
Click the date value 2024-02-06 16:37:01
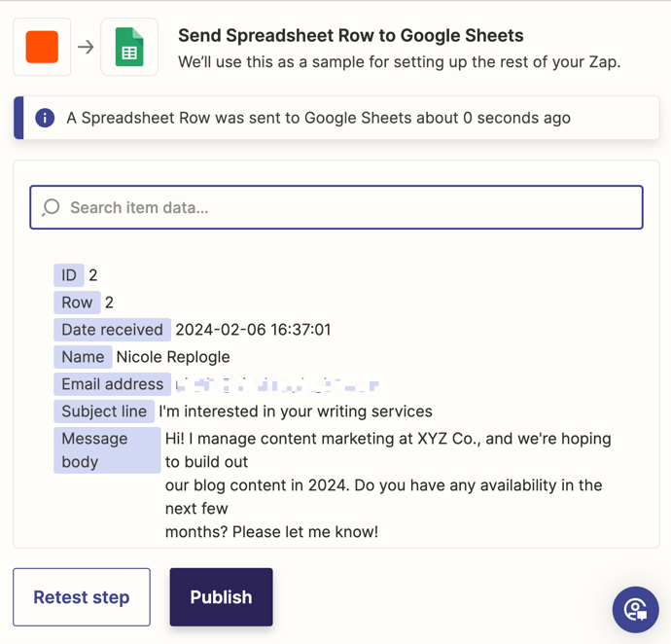253,330
